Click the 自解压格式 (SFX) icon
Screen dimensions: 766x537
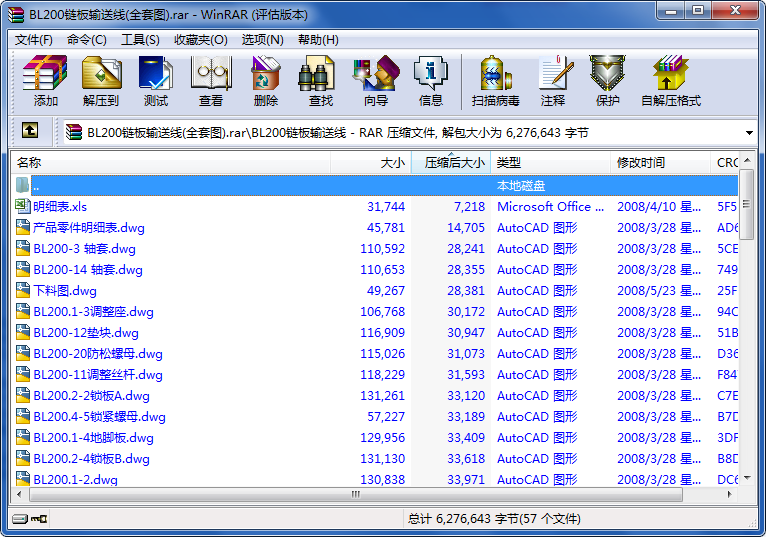(671, 73)
